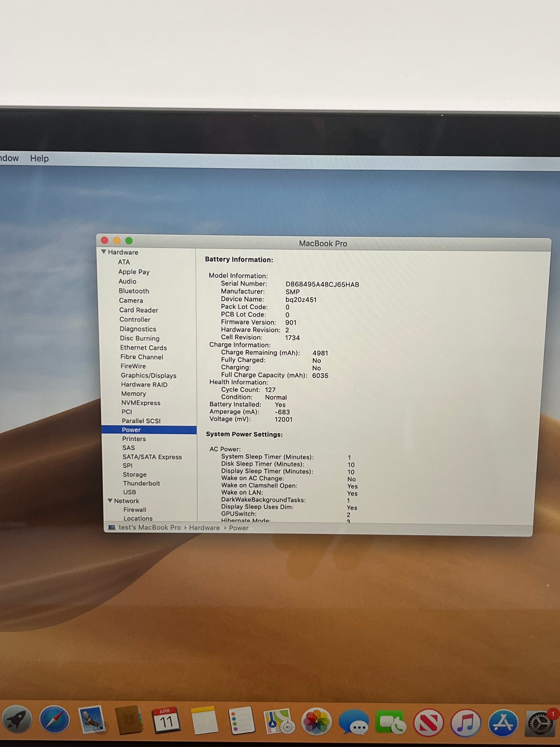The width and height of the screenshot is (560, 747).
Task: Open System Preferences with update badge
Action: [x=541, y=723]
